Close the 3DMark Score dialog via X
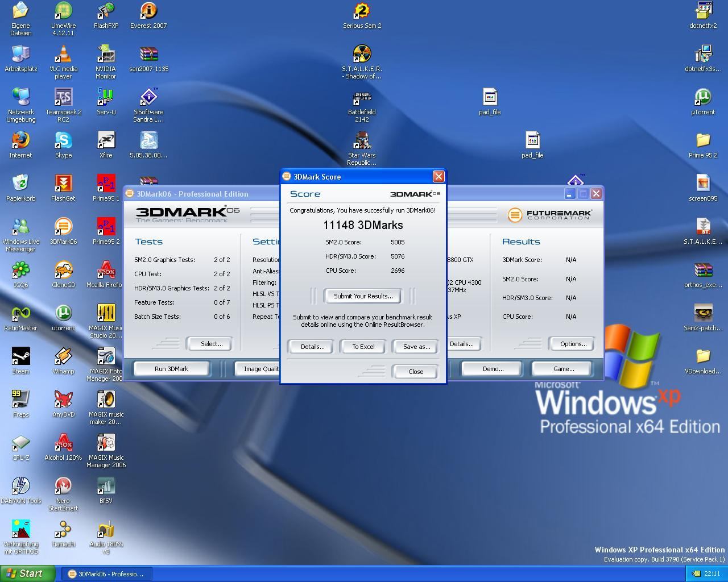The image size is (728, 582). (x=439, y=177)
